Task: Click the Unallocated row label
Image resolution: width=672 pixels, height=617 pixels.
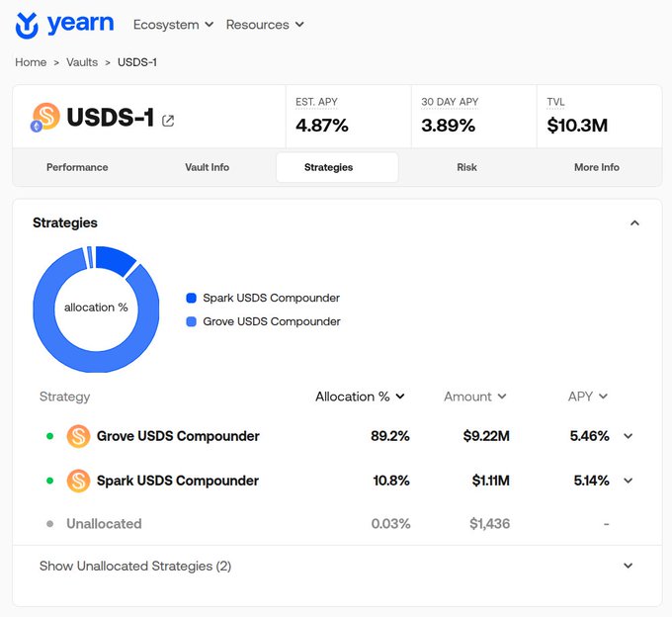Action: pyautogui.click(x=104, y=523)
